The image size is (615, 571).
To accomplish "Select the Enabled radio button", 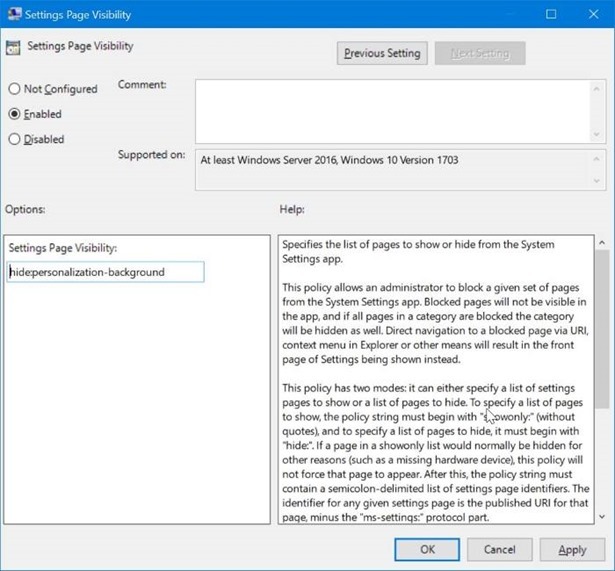I will 15,114.
